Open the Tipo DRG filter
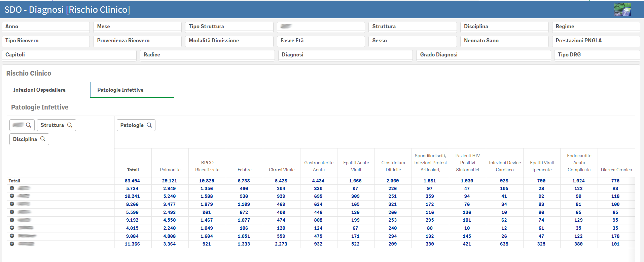This screenshot has height=262, width=644. point(597,55)
